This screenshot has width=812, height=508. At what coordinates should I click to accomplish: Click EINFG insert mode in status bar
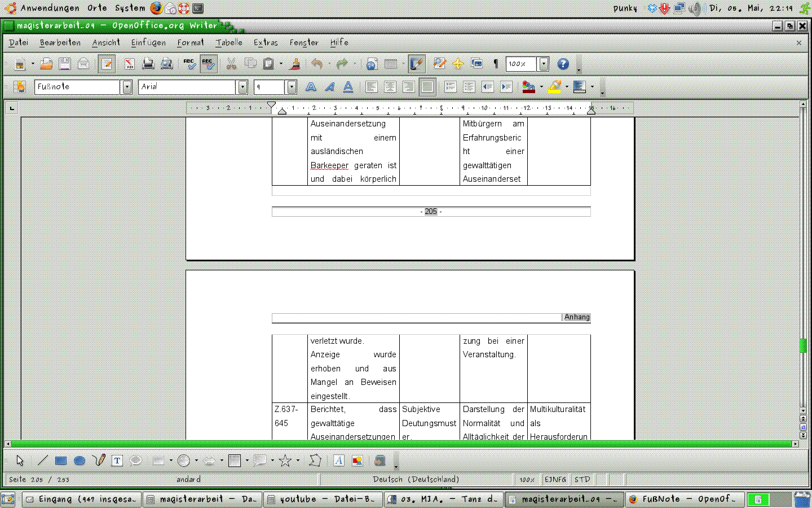click(x=555, y=480)
